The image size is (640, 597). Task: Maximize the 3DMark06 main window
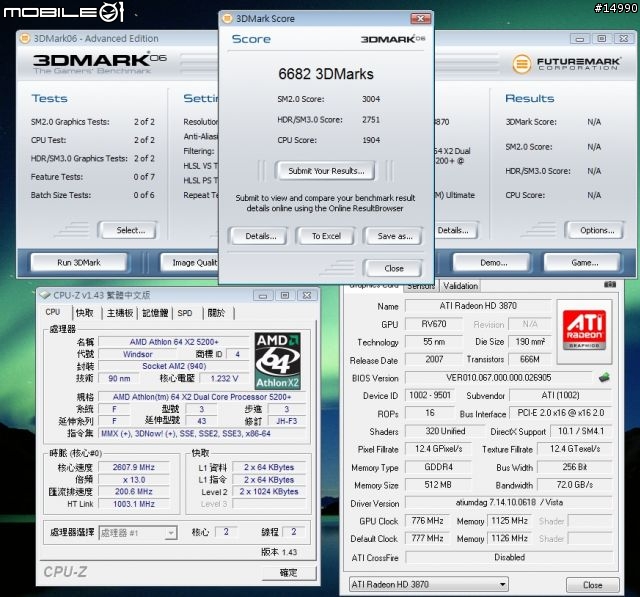(602, 39)
